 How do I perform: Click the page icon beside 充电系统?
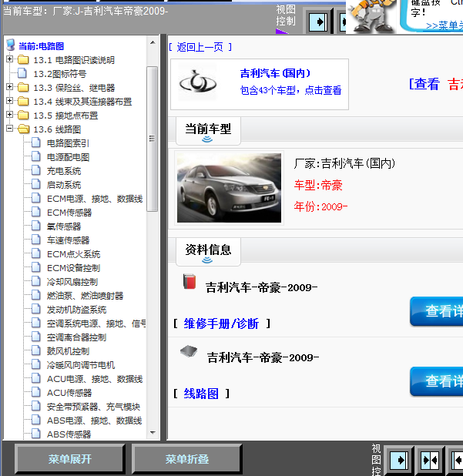pos(36,170)
